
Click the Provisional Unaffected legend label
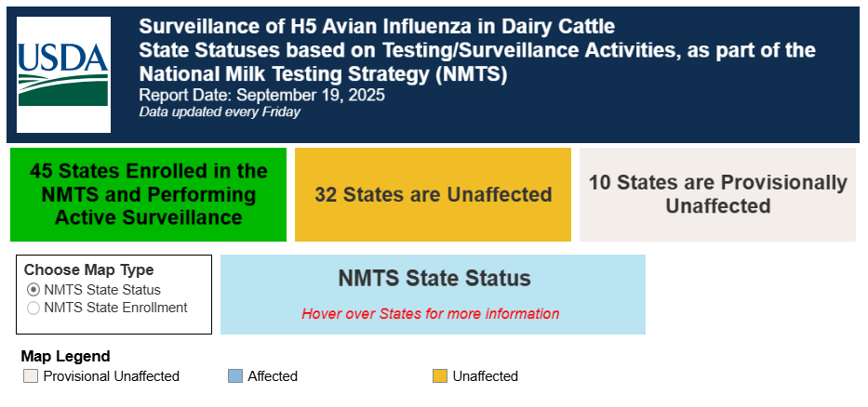(x=112, y=376)
